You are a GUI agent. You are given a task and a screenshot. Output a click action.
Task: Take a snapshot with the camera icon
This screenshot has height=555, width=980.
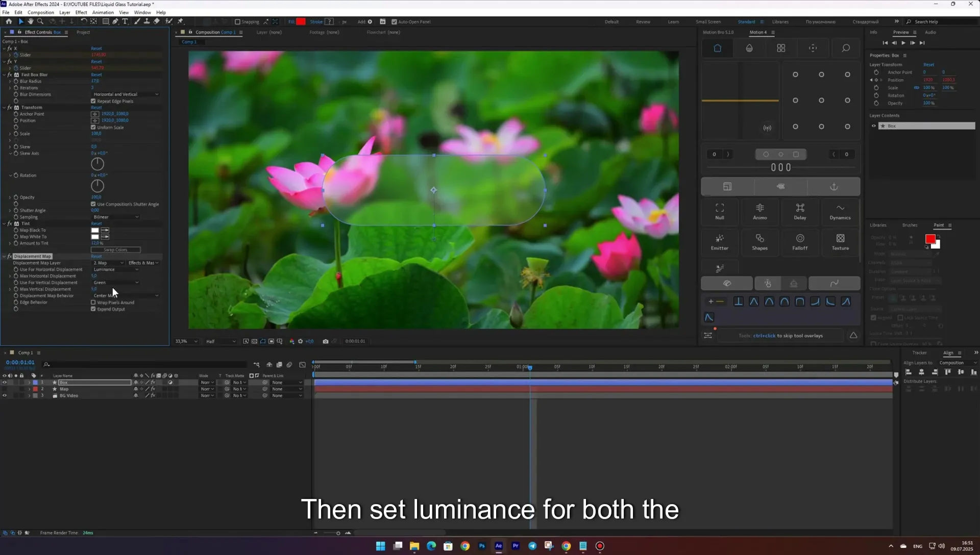tap(325, 341)
